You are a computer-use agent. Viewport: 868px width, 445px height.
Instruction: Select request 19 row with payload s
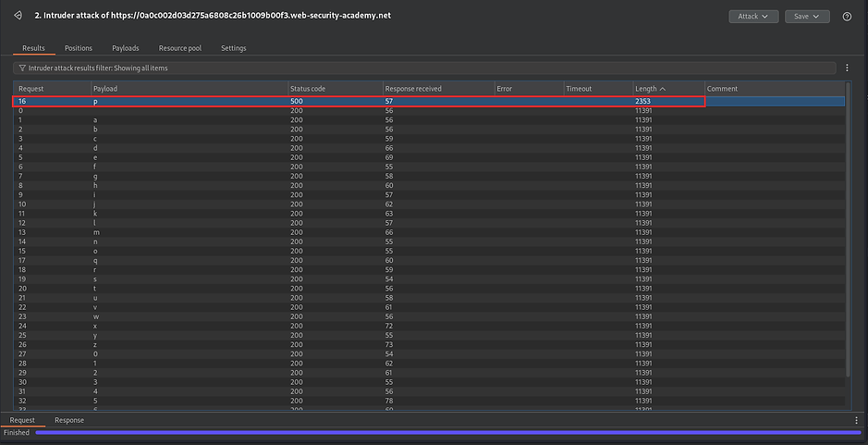430,279
